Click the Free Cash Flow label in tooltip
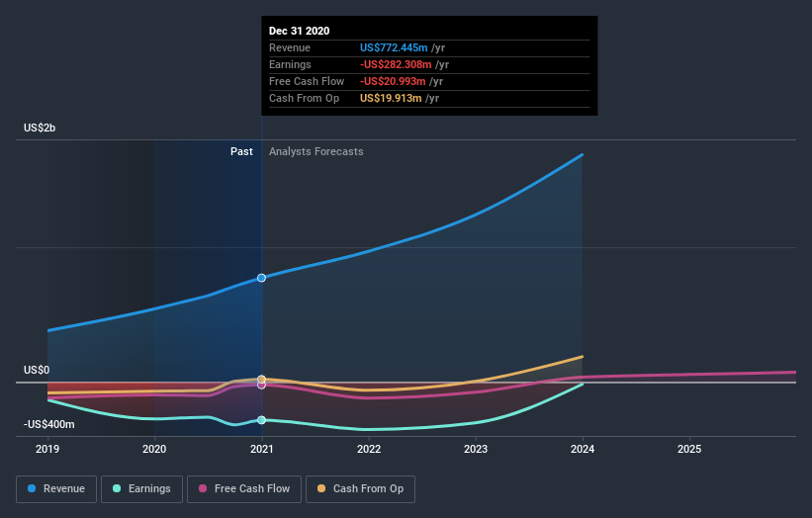Screen dimensions: 812x518 pos(307,81)
